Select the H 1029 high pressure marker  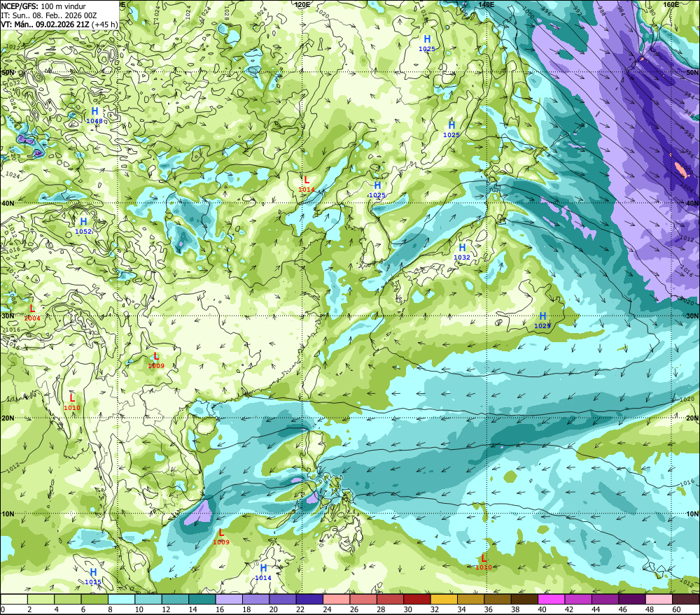pyautogui.click(x=542, y=320)
